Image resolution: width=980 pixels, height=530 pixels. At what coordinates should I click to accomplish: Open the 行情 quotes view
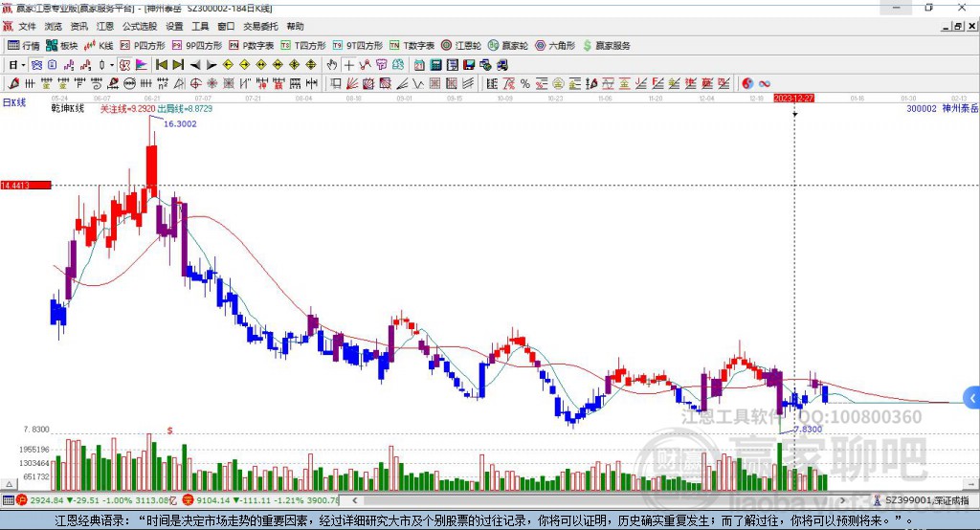[24, 46]
